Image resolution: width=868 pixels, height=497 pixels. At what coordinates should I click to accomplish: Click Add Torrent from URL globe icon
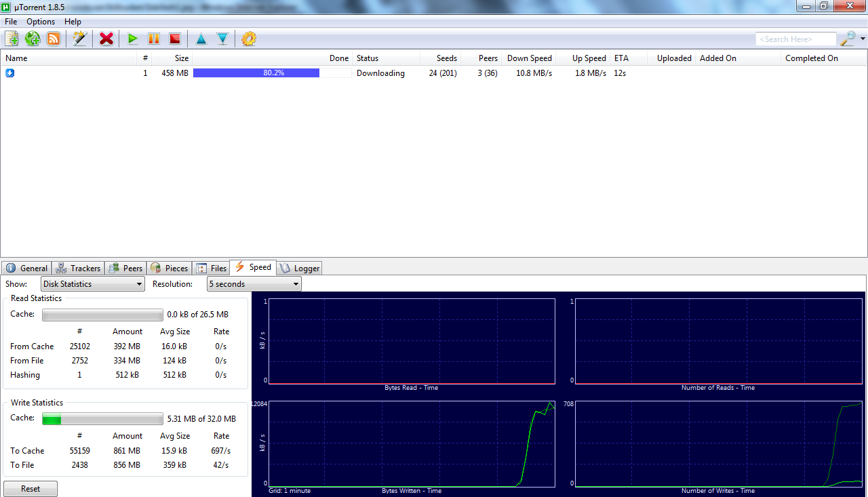click(33, 39)
